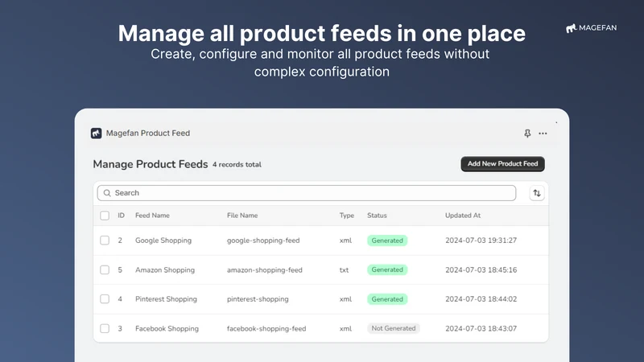
Task: Click timestamp 2024-07-03 18:44:02
Action: coord(481,299)
